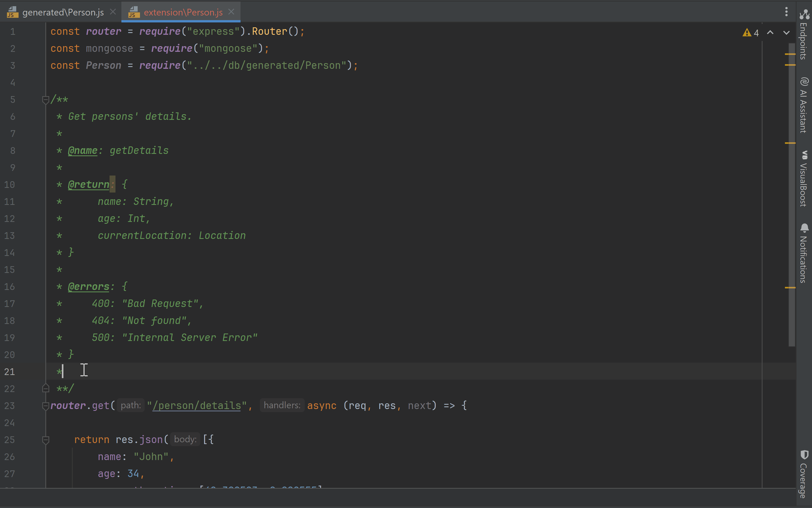Open the editor tabs options menu
Screen dimensions: 812x508
tap(786, 12)
